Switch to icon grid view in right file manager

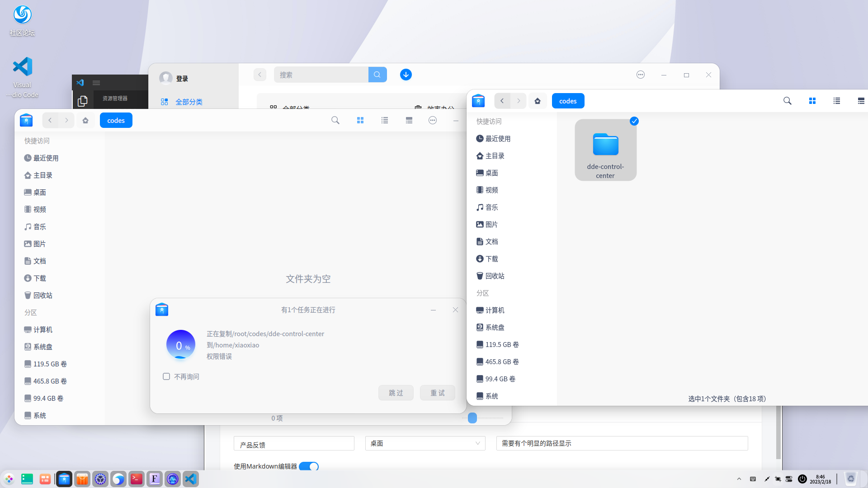pos(812,101)
